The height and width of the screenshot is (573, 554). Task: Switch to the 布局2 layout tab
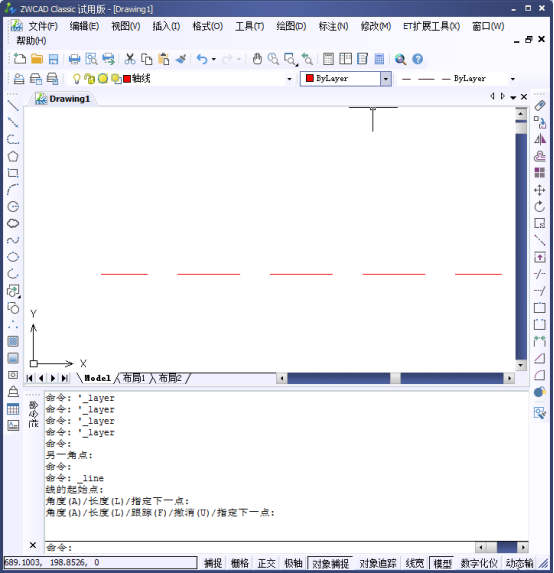click(170, 378)
